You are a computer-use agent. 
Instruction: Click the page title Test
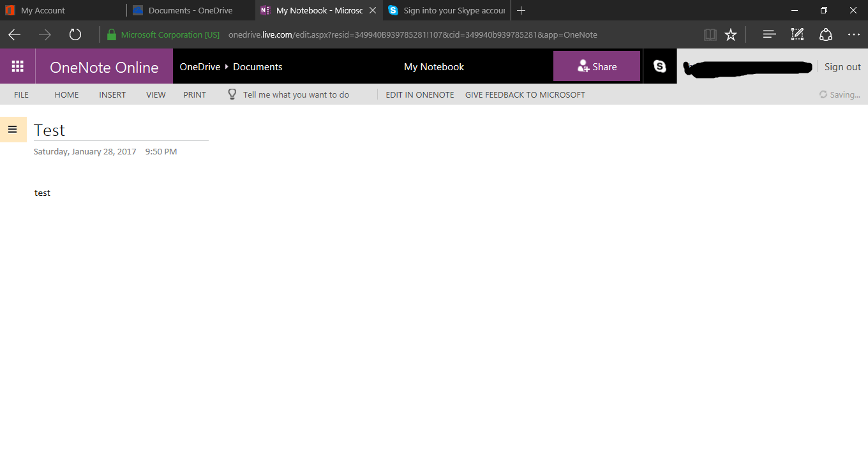pos(50,130)
